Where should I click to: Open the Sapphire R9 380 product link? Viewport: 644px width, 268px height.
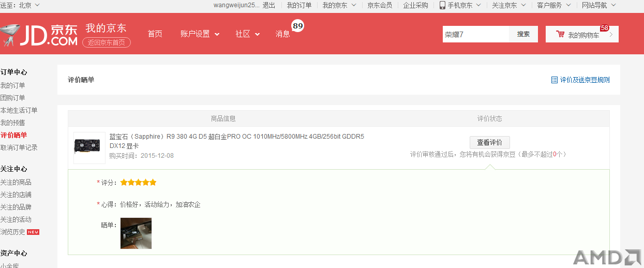(x=237, y=141)
